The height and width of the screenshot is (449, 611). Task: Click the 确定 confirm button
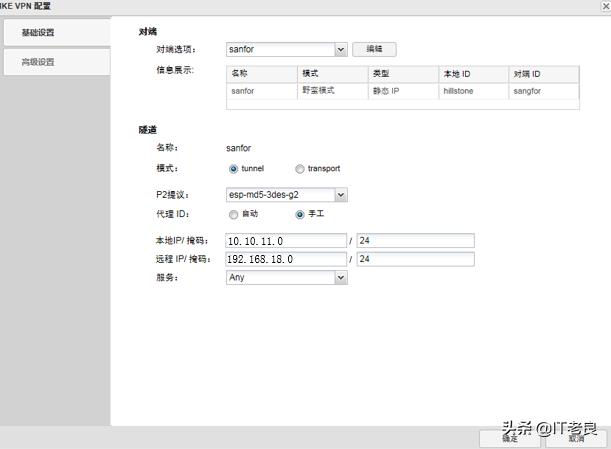(x=510, y=439)
